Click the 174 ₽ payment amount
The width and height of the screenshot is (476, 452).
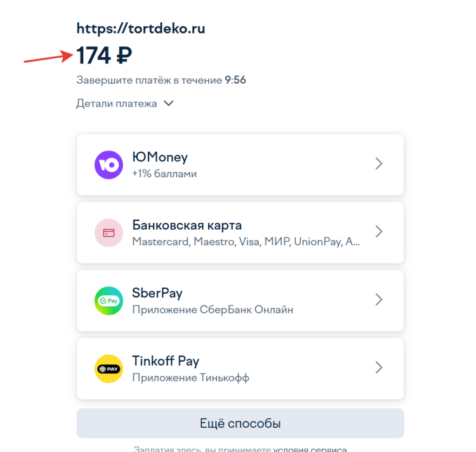tap(105, 56)
